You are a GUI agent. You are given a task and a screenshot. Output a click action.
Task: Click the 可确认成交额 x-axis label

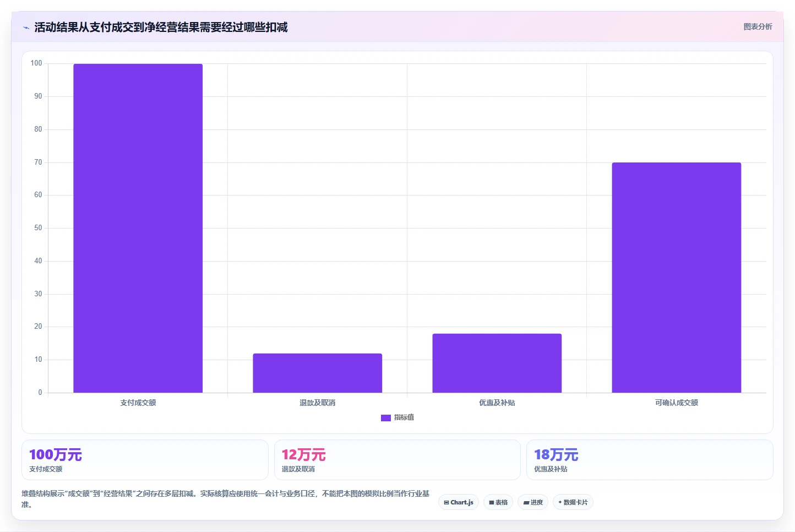pyautogui.click(x=676, y=403)
